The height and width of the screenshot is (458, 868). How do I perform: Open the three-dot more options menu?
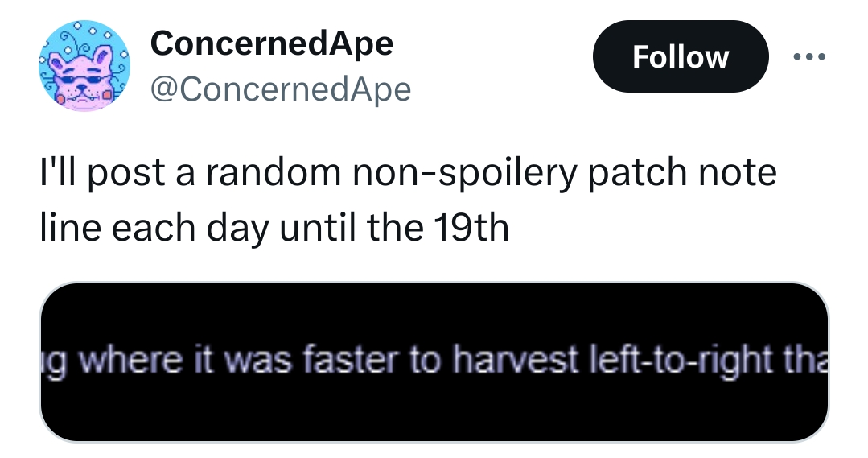tap(809, 56)
